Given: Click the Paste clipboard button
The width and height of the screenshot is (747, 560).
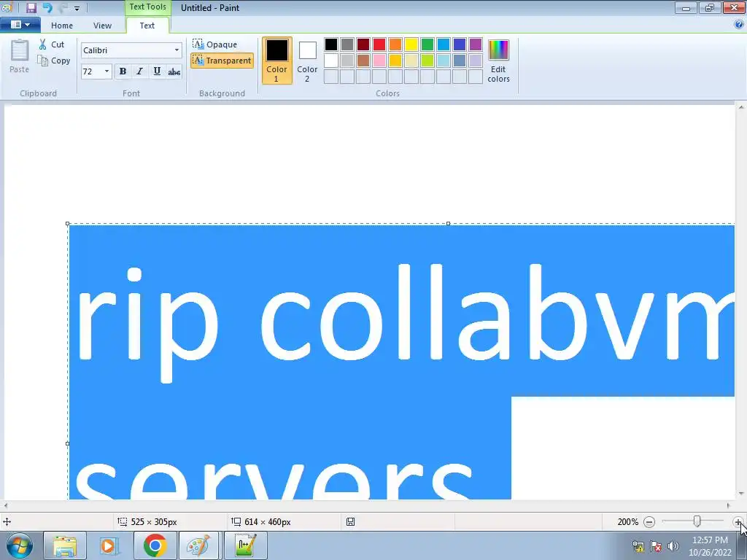Looking at the screenshot, I should point(20,56).
